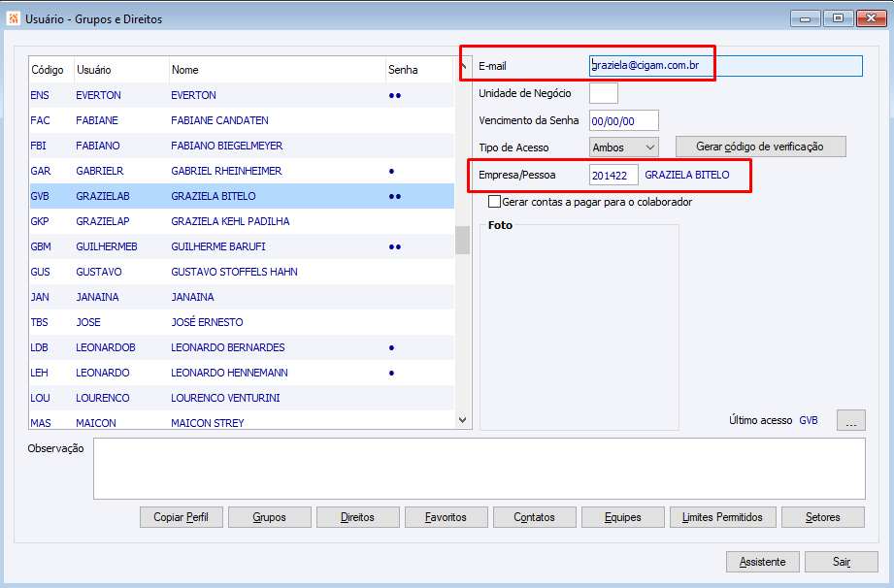Focus the E-mail input field
This screenshot has width=894, height=588.
[x=725, y=66]
